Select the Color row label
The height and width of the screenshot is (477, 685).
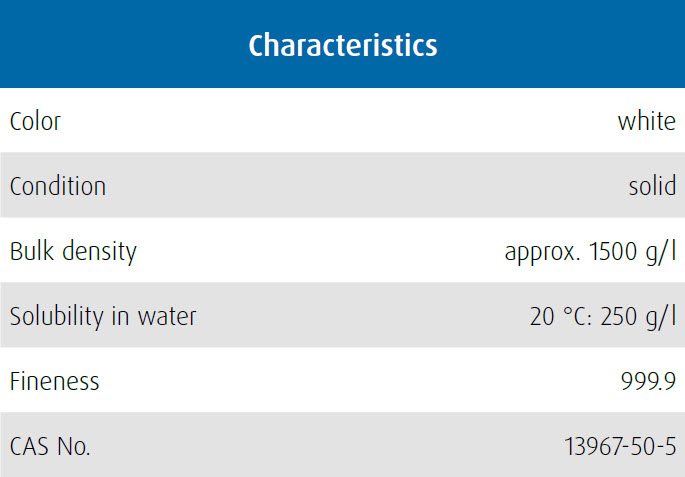[35, 122]
